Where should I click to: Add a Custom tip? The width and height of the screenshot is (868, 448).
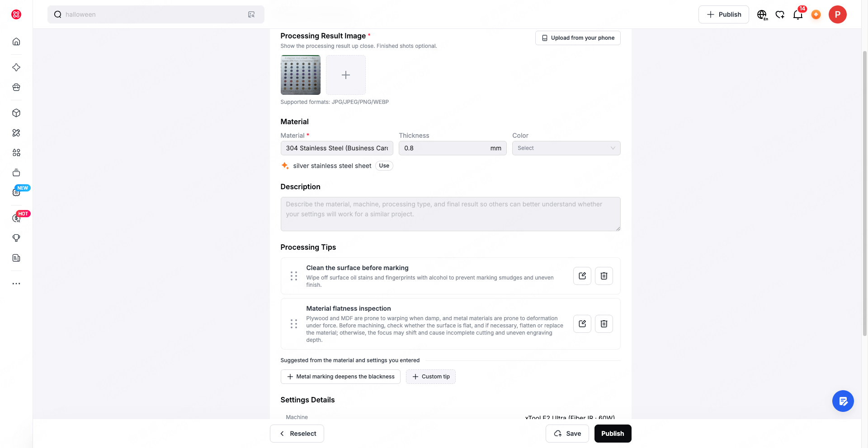[431, 377]
